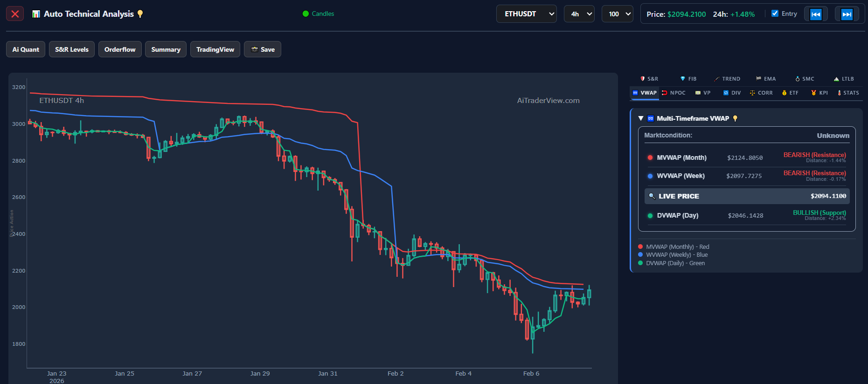Select the ETF money bag indicator
Image resolution: width=868 pixels, height=384 pixels.
coord(790,93)
